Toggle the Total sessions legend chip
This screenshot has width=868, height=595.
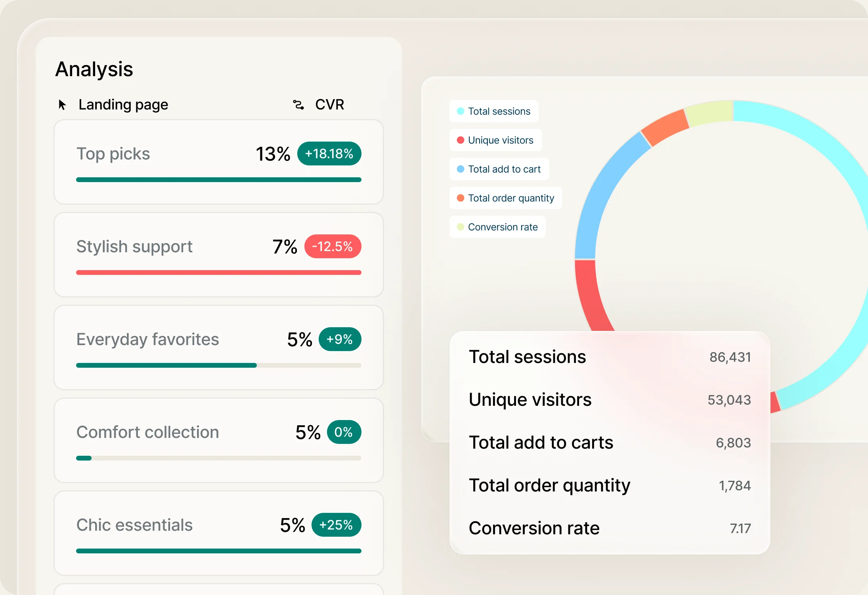coord(494,111)
